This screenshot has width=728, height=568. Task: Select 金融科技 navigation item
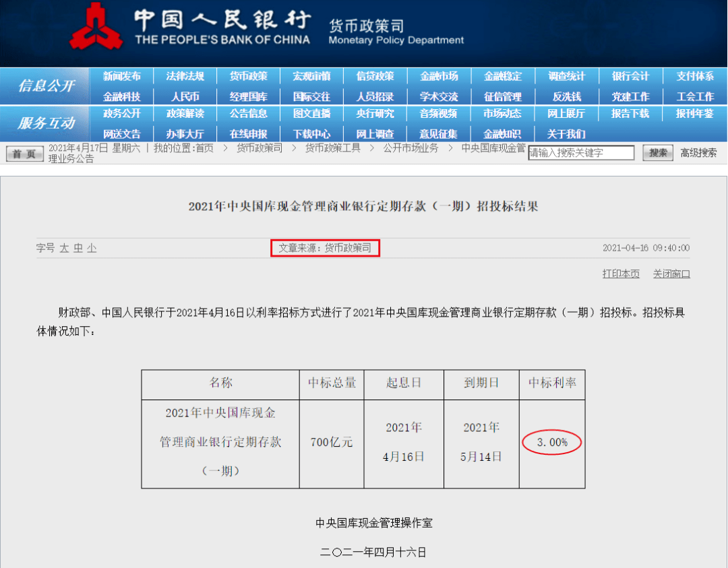[x=121, y=96]
